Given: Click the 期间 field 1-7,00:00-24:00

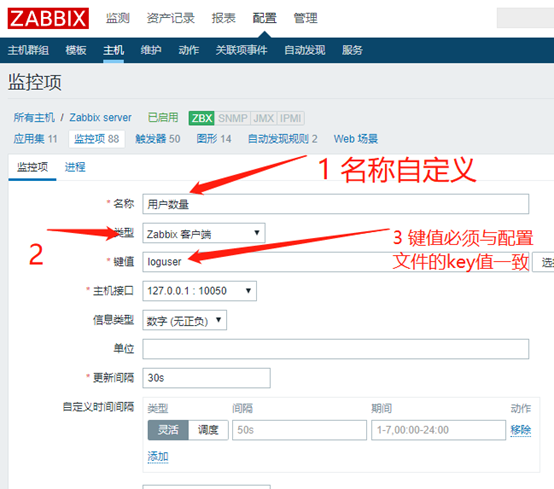Looking at the screenshot, I should [438, 430].
